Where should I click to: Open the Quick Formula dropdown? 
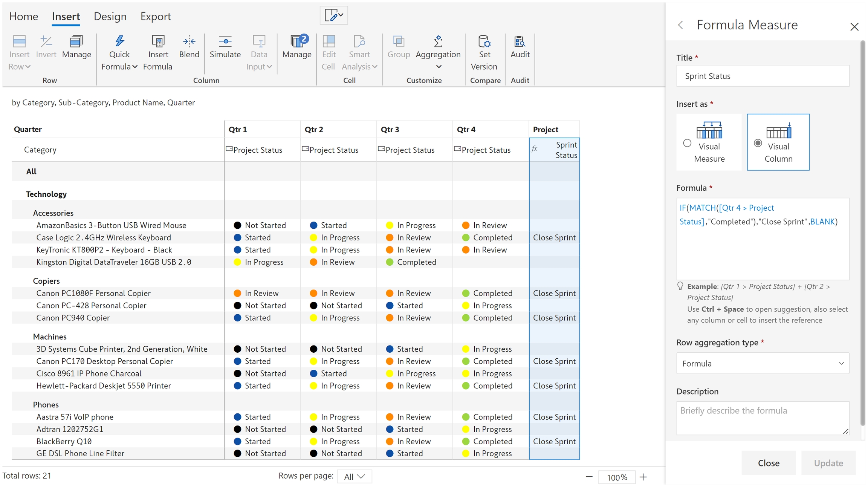[x=119, y=60]
